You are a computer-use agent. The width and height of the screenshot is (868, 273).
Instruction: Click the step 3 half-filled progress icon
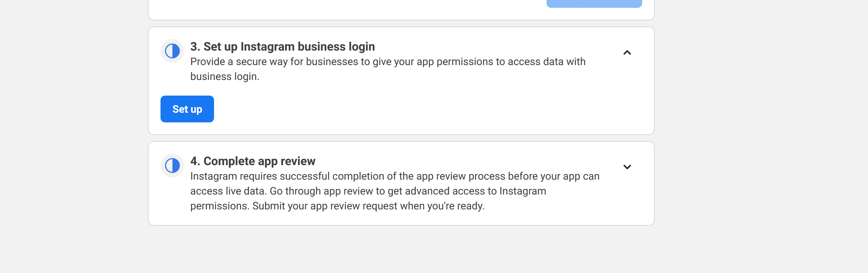click(x=172, y=51)
